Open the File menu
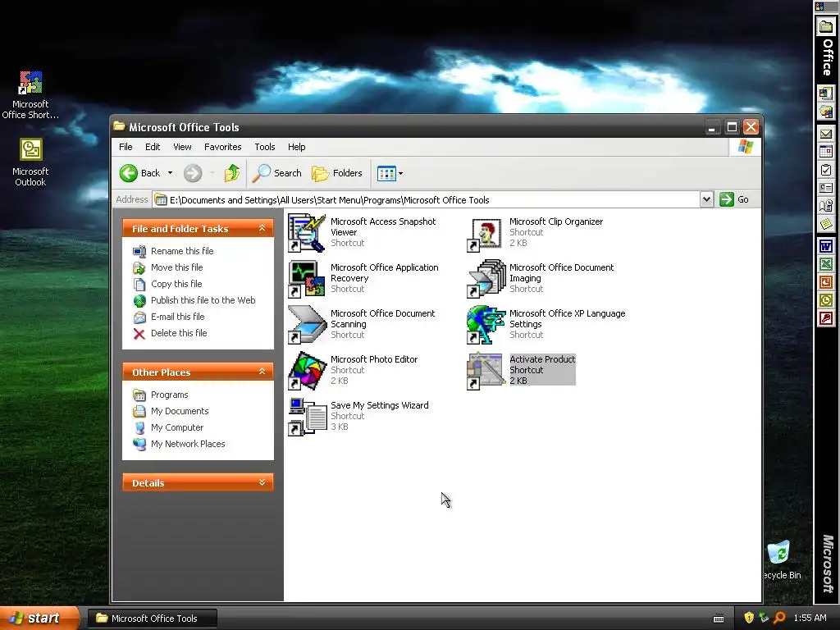The height and width of the screenshot is (630, 840). pyautogui.click(x=126, y=147)
